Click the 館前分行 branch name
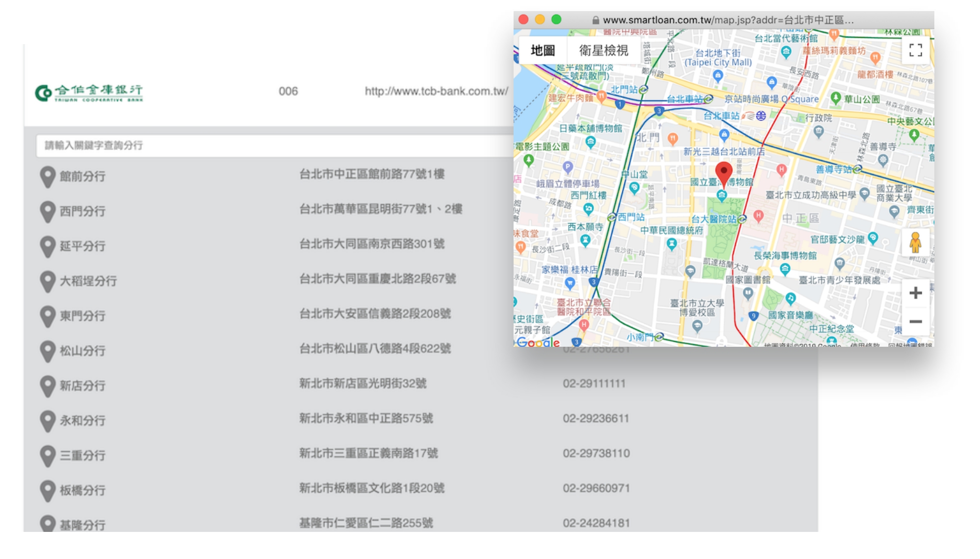 [x=83, y=177]
